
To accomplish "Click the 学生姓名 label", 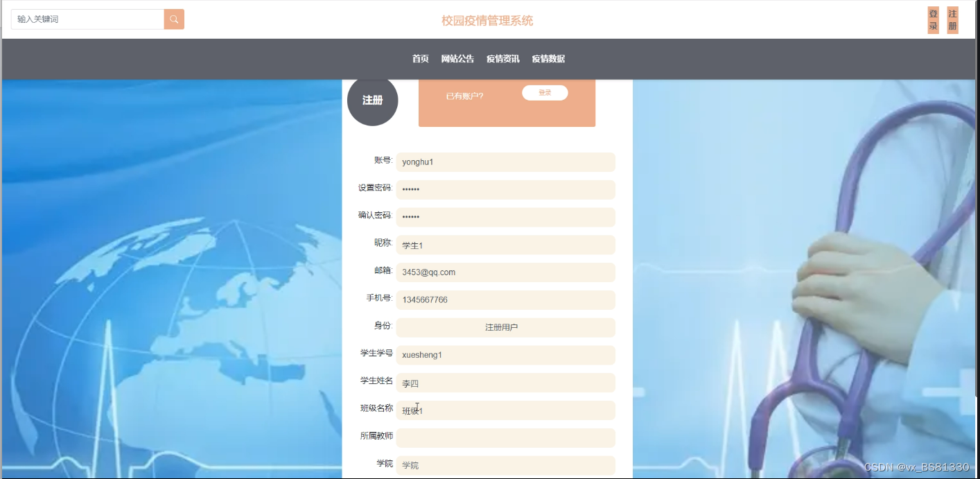I will coord(376,381).
